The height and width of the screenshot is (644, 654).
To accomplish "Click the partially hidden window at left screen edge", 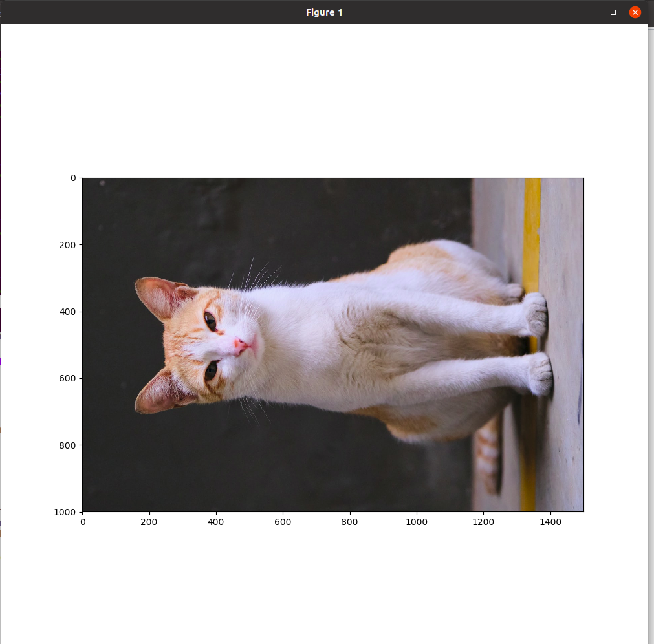I will pyautogui.click(x=2, y=323).
